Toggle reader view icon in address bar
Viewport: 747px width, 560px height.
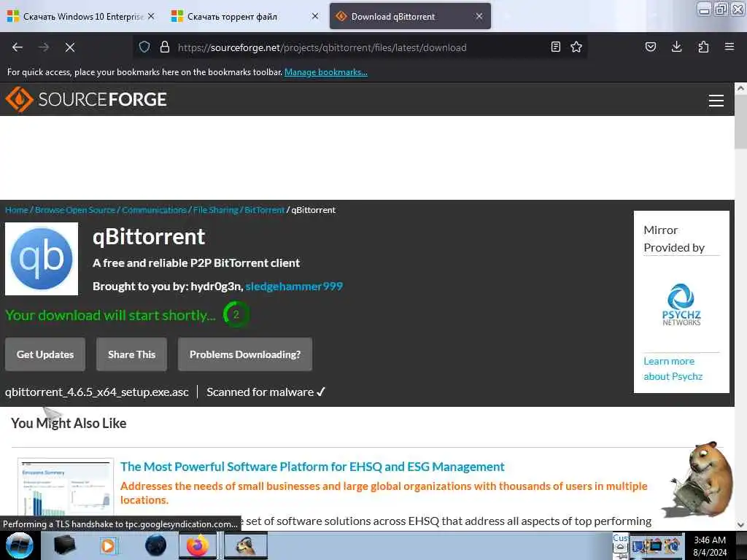tap(555, 47)
